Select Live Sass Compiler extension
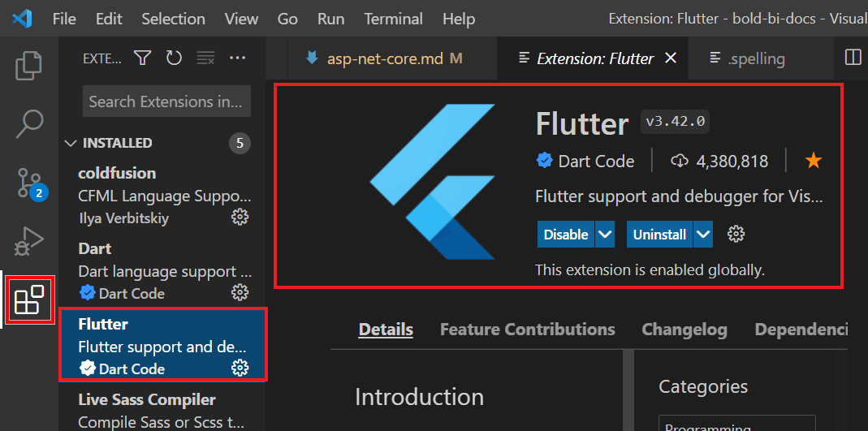The image size is (868, 431). click(x=162, y=409)
